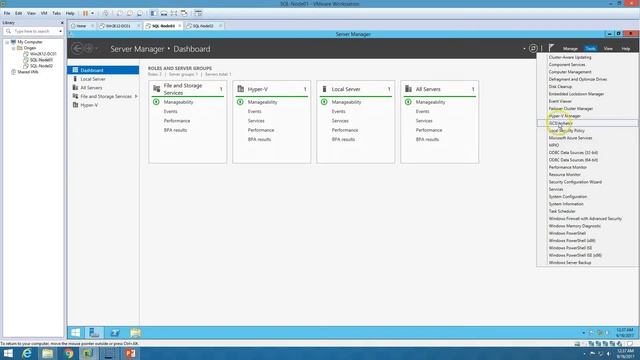Click the host Windows Start button

pyautogui.click(x=8, y=353)
